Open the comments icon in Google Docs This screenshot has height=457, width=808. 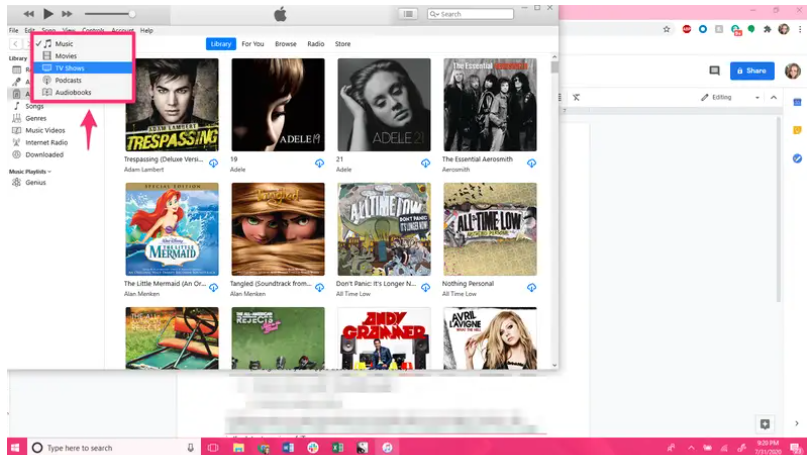(x=714, y=71)
